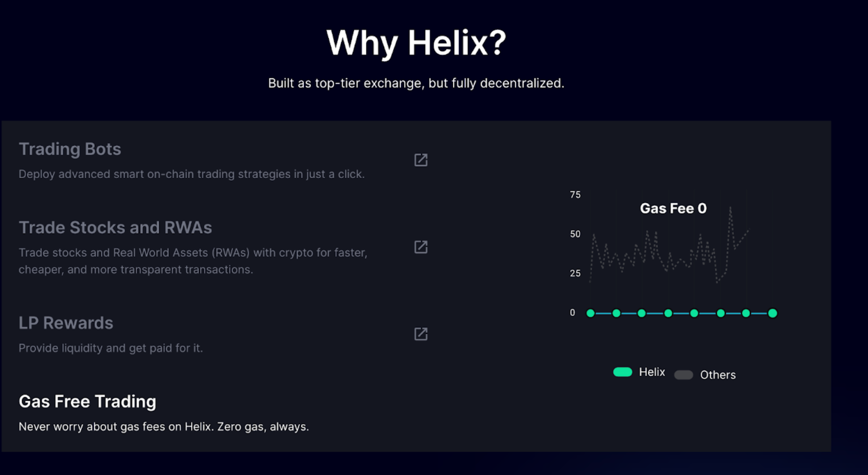Click the last green Helix data point

[x=772, y=313]
